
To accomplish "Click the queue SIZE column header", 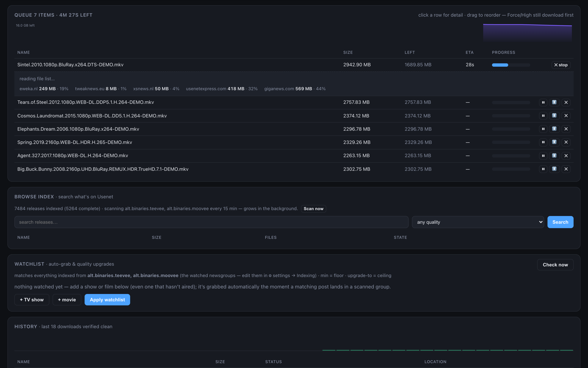I will coord(348,53).
